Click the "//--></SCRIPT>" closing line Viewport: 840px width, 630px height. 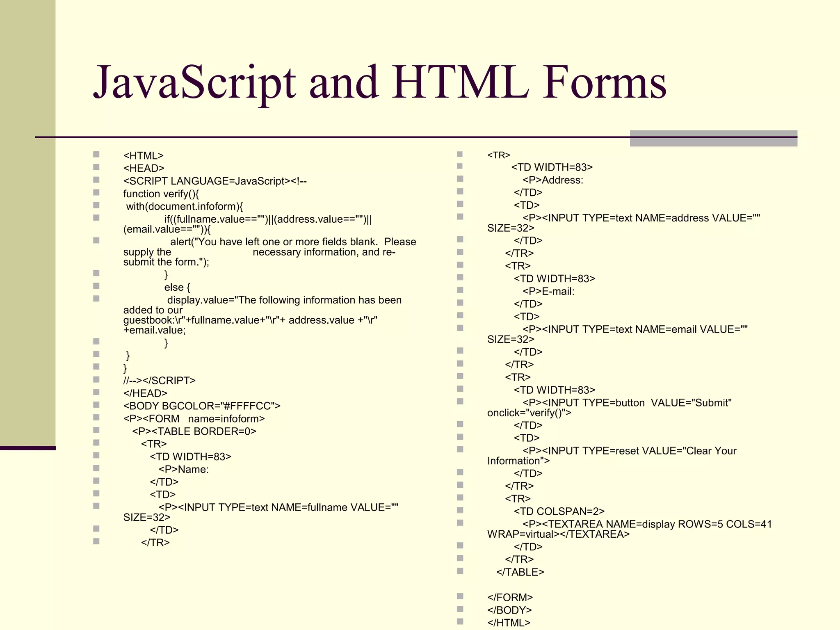[159, 381]
